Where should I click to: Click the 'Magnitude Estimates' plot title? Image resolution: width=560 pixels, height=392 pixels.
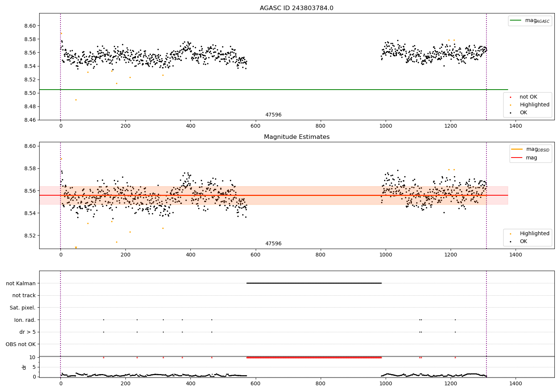[296, 137]
